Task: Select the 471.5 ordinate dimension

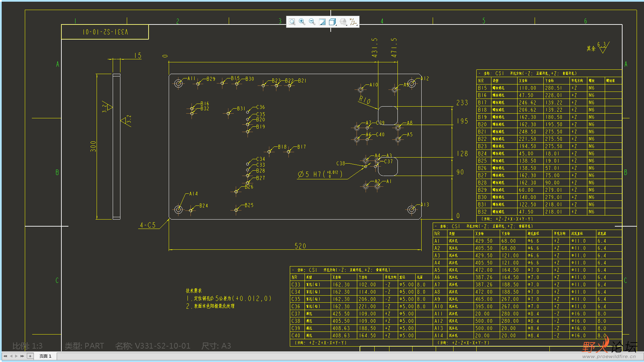Action: pos(394,47)
